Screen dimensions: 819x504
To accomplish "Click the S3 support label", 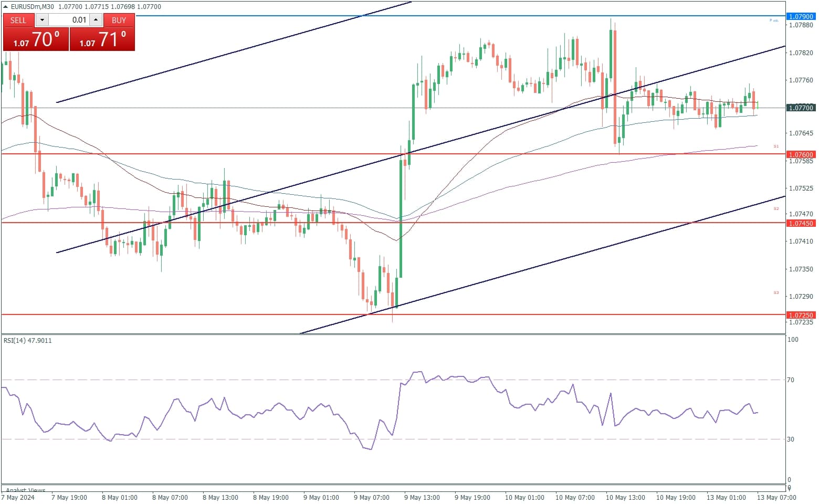I will [x=776, y=292].
